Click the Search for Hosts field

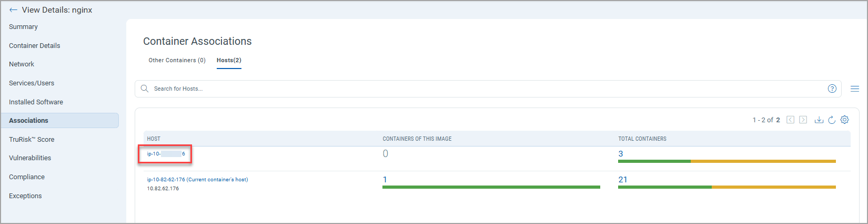click(488, 89)
